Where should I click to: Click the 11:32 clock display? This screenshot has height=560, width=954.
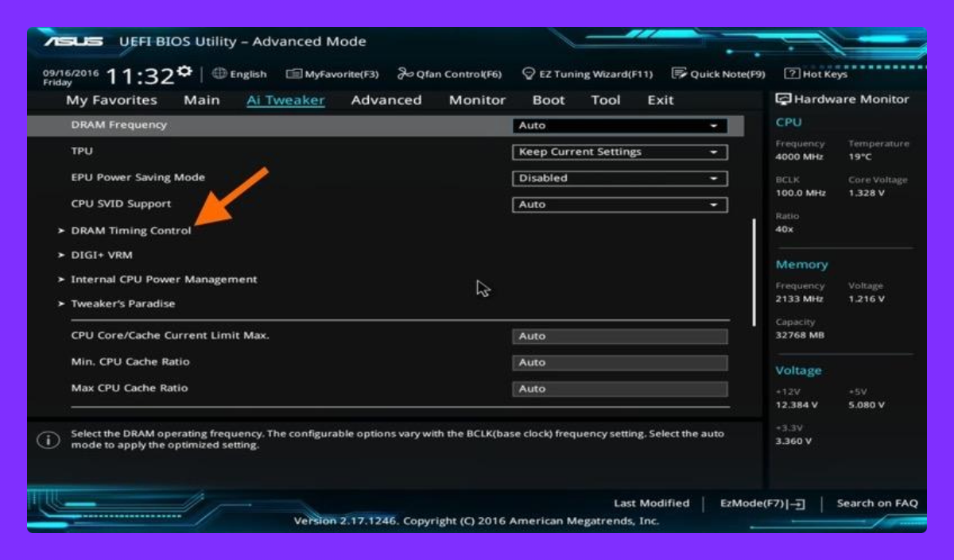pyautogui.click(x=140, y=76)
